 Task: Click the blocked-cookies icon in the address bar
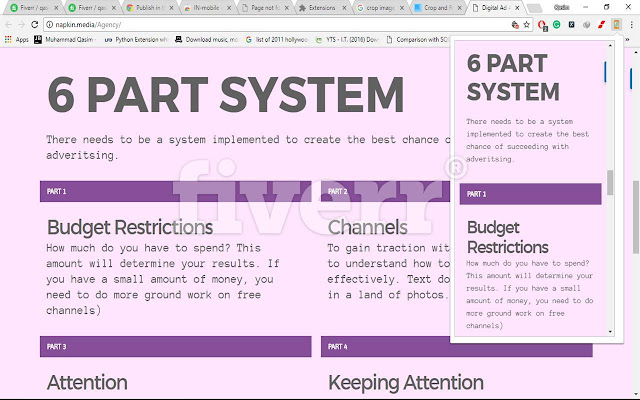[x=515, y=25]
